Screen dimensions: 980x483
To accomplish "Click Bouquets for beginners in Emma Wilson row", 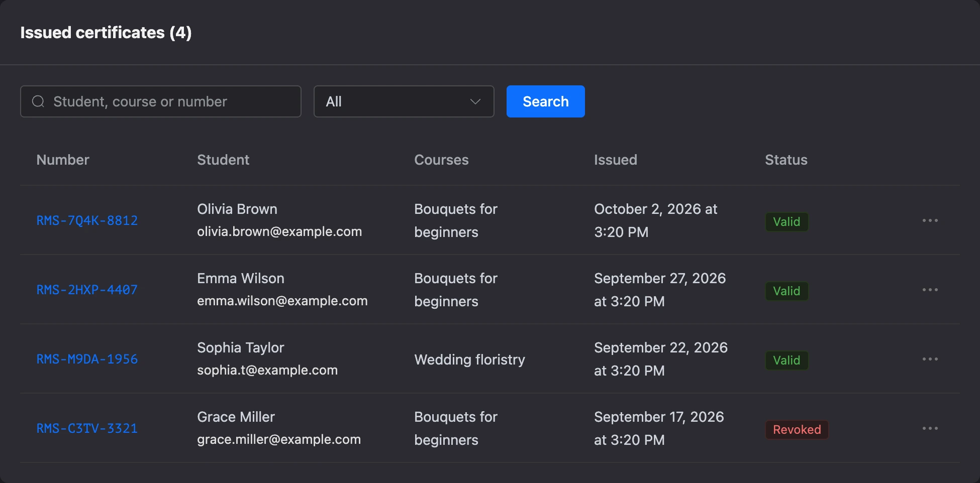I will pyautogui.click(x=456, y=290).
